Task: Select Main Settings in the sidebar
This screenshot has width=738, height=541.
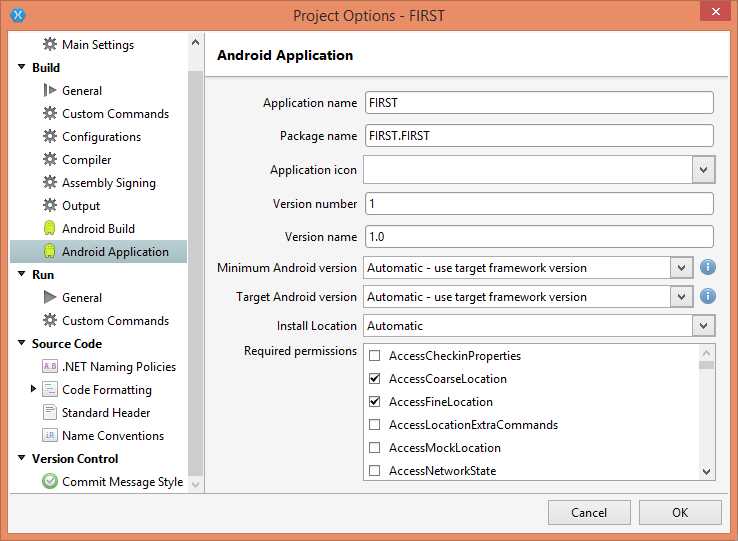Action: [x=98, y=45]
